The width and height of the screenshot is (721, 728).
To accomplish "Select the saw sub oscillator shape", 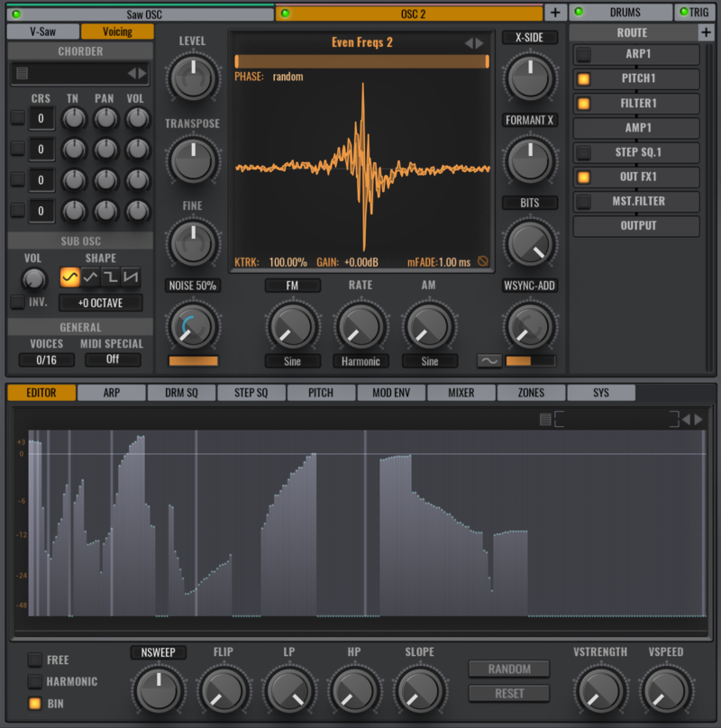I will [x=130, y=278].
